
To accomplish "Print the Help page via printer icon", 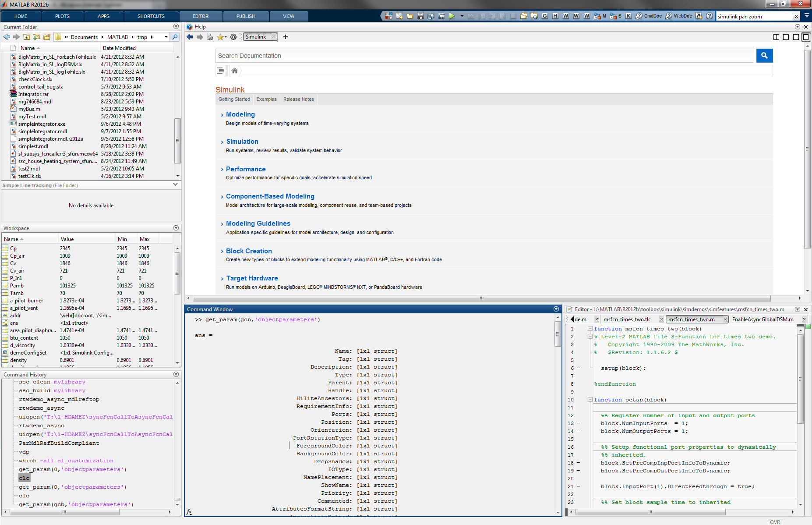I will click(x=210, y=37).
